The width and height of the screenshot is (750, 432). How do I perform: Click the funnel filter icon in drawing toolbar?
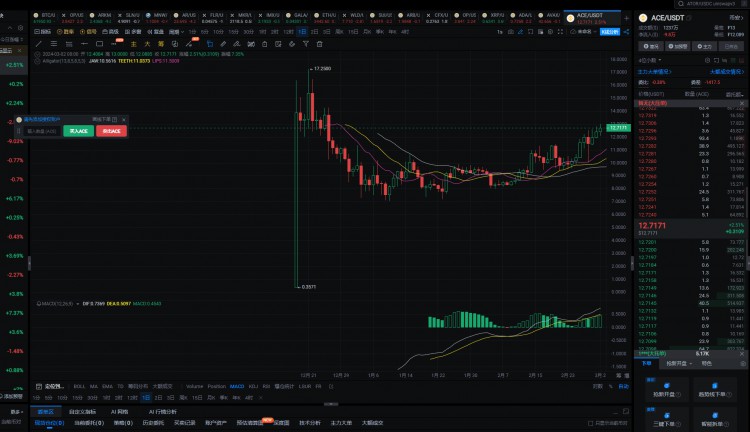(306, 44)
